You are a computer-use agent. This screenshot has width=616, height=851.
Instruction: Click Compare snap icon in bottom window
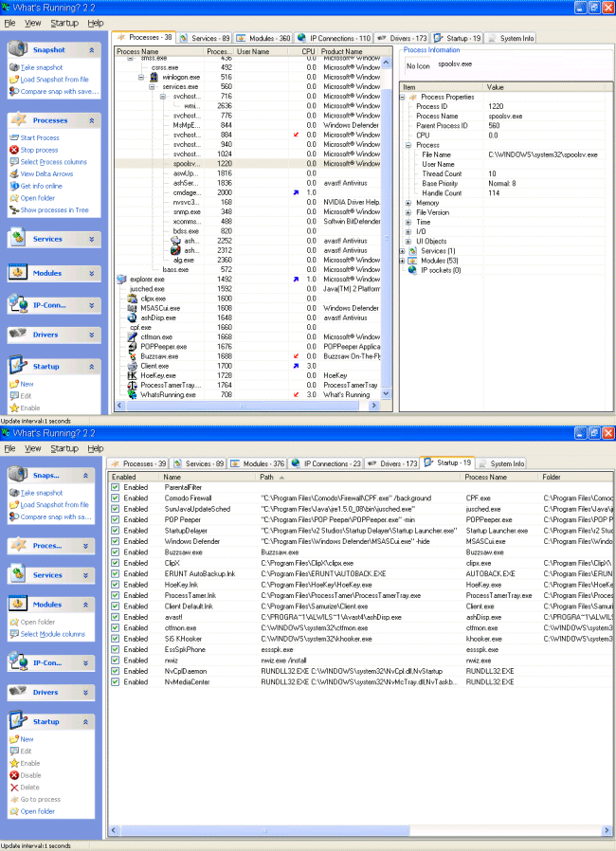coord(14,516)
